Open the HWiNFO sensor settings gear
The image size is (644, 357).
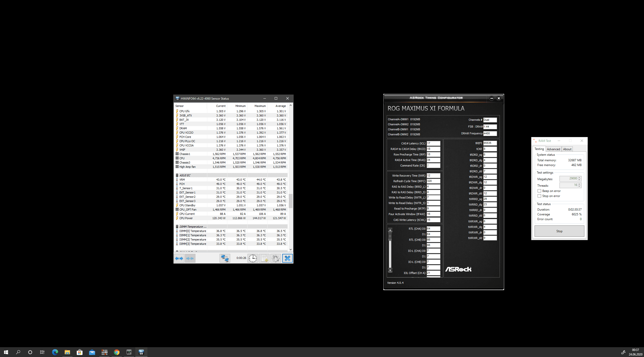pyautogui.click(x=276, y=258)
